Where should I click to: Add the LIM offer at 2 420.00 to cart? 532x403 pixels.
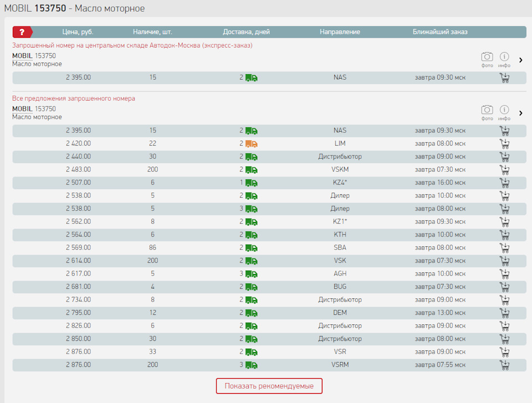point(504,144)
